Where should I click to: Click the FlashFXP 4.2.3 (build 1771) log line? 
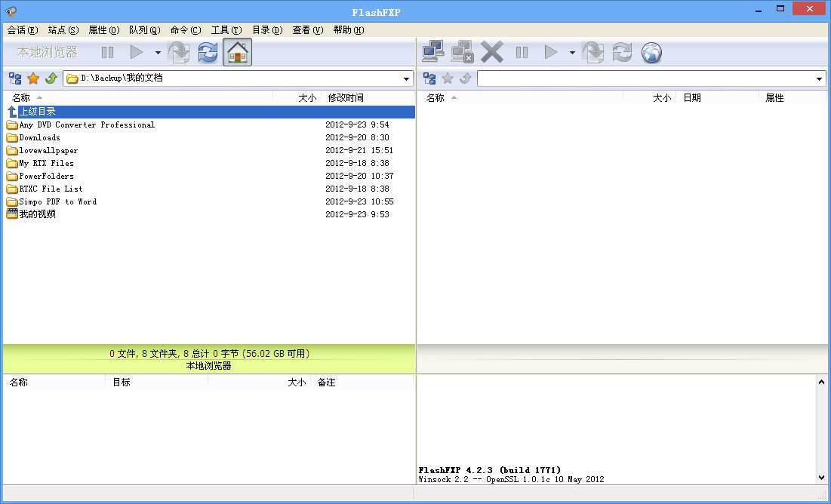coord(490,470)
